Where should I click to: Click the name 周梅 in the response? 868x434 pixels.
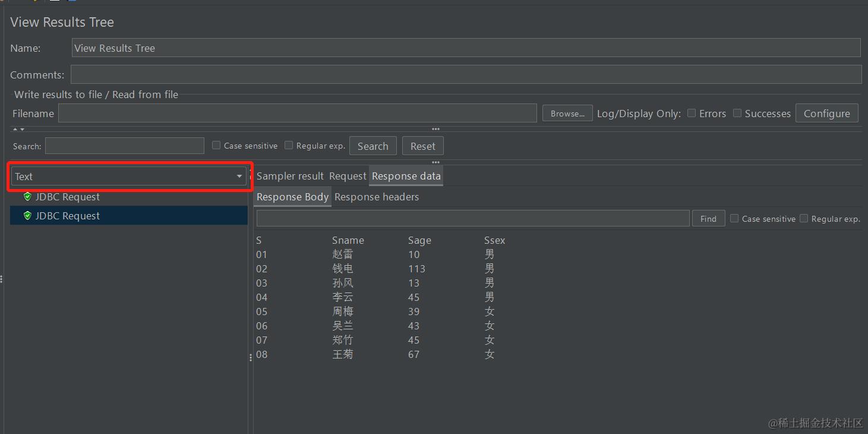click(343, 312)
